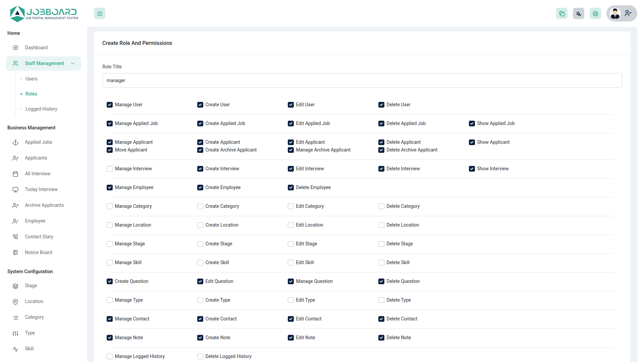This screenshot has width=644, height=362.
Task: Open Applicants via its sidebar icon
Action: pyautogui.click(x=15, y=158)
